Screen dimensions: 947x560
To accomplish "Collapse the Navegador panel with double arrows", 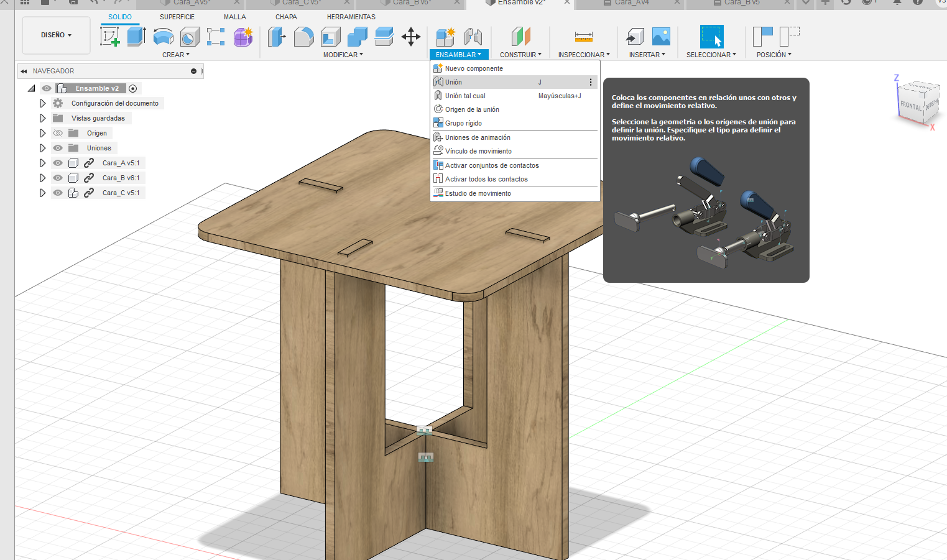I will [24, 71].
